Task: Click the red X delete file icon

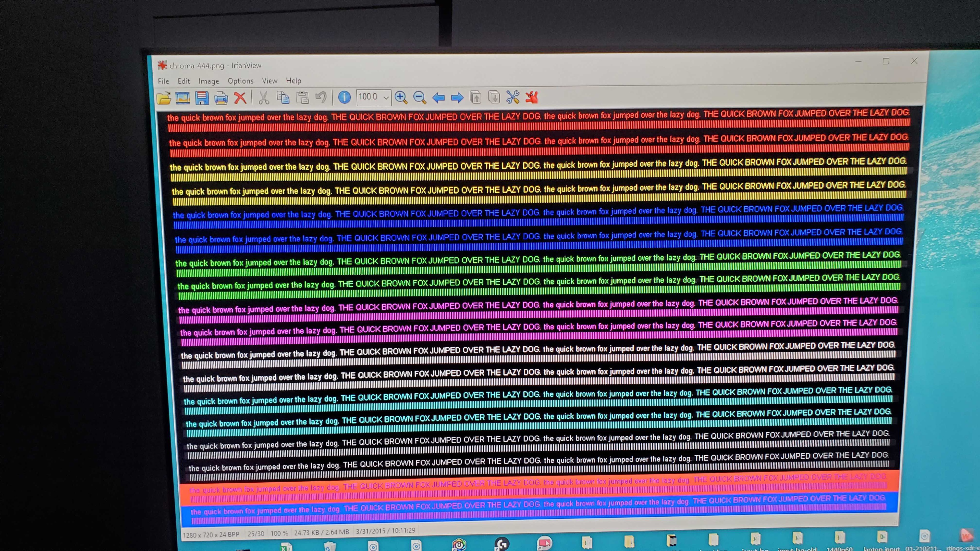Action: coord(240,98)
